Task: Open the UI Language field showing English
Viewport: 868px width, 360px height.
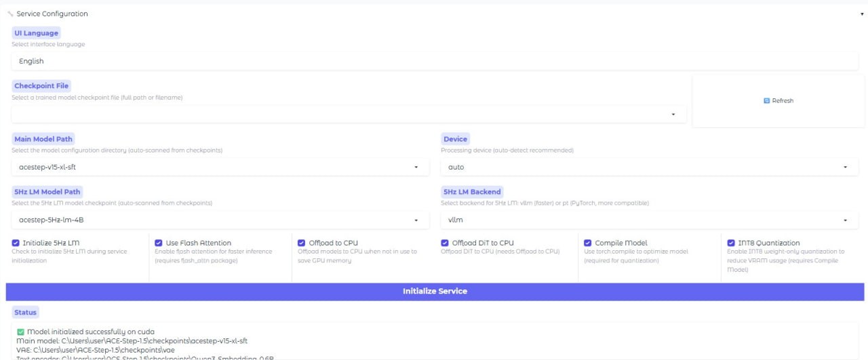Action: pyautogui.click(x=435, y=61)
